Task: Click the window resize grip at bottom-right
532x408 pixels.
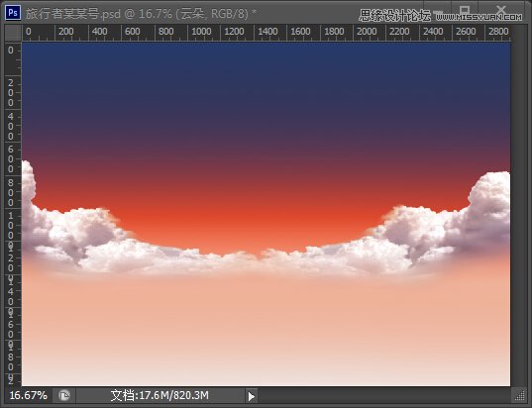Action: coord(519,396)
